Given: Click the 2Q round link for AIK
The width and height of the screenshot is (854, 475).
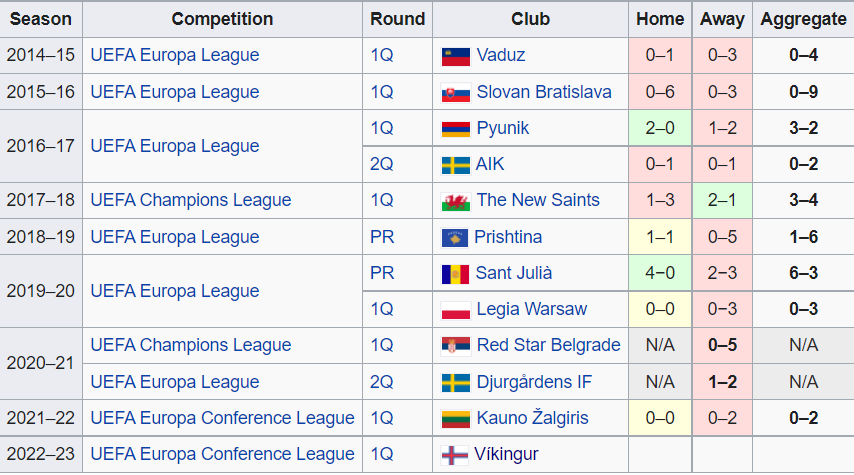Looking at the screenshot, I should (381, 164).
